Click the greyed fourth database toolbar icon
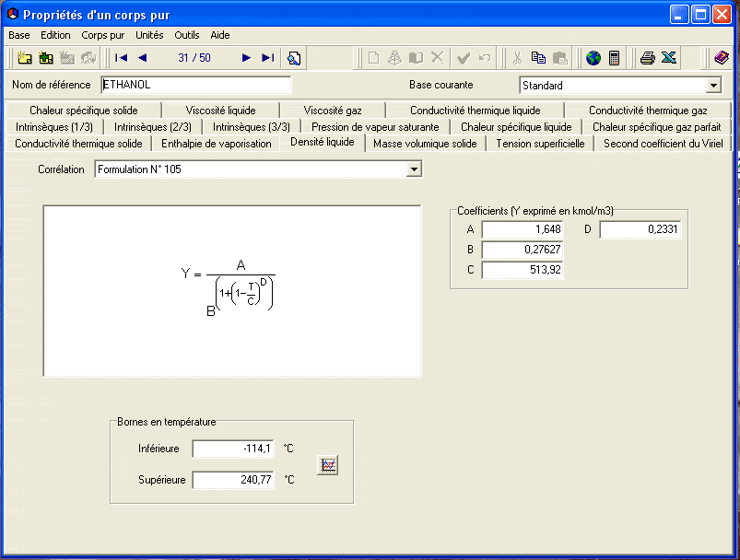 click(x=88, y=58)
